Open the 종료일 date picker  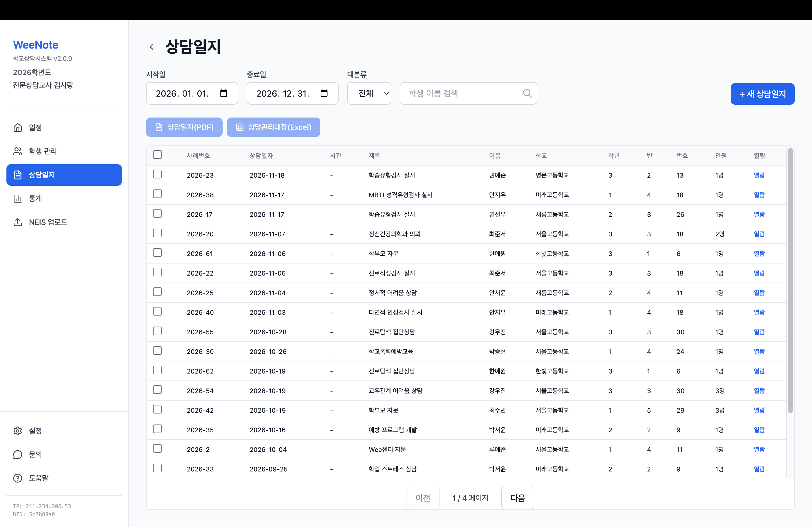coord(324,93)
